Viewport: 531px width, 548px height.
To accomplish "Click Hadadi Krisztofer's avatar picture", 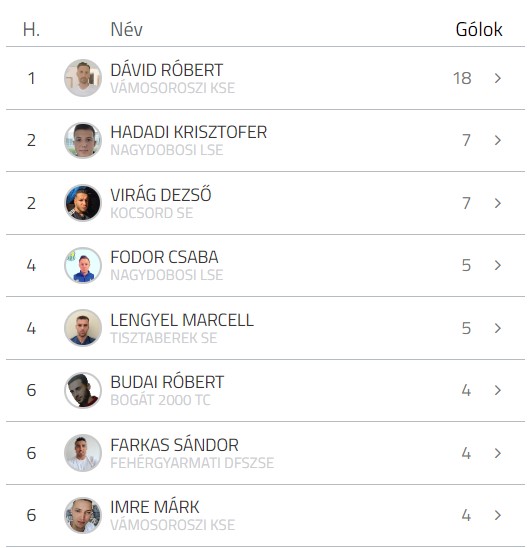I will (x=83, y=140).
